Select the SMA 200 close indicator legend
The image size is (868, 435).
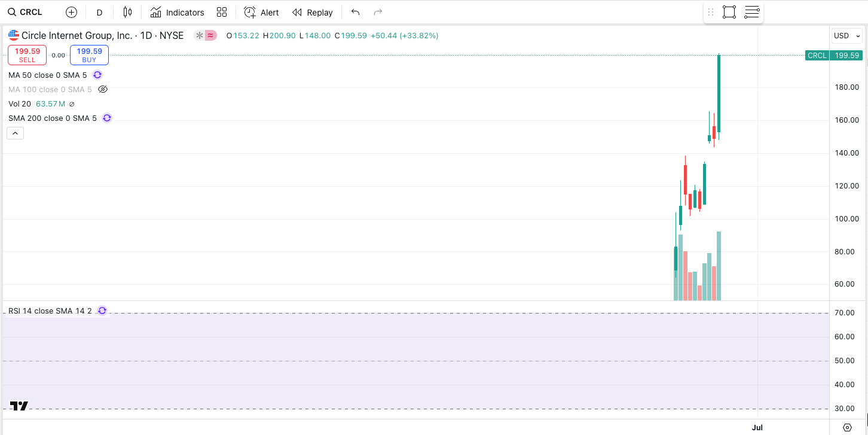53,118
